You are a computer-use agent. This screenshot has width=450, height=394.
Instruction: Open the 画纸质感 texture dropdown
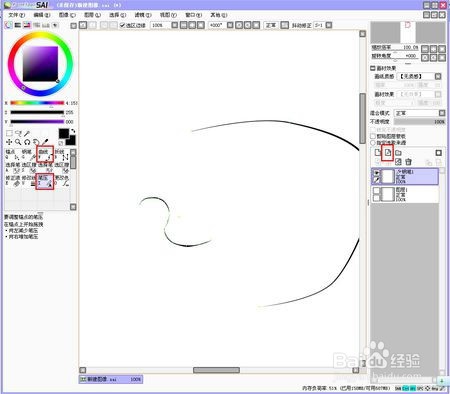438,76
